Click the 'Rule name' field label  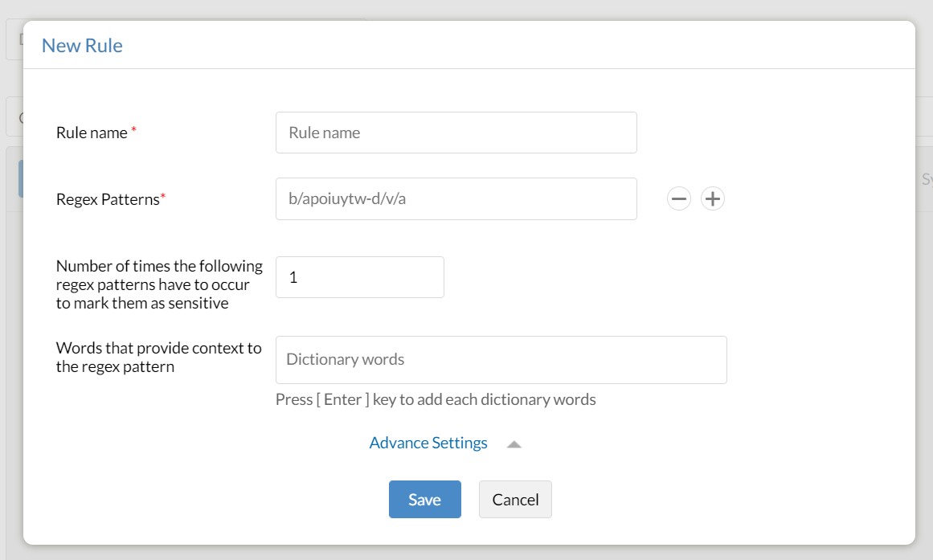click(x=92, y=133)
